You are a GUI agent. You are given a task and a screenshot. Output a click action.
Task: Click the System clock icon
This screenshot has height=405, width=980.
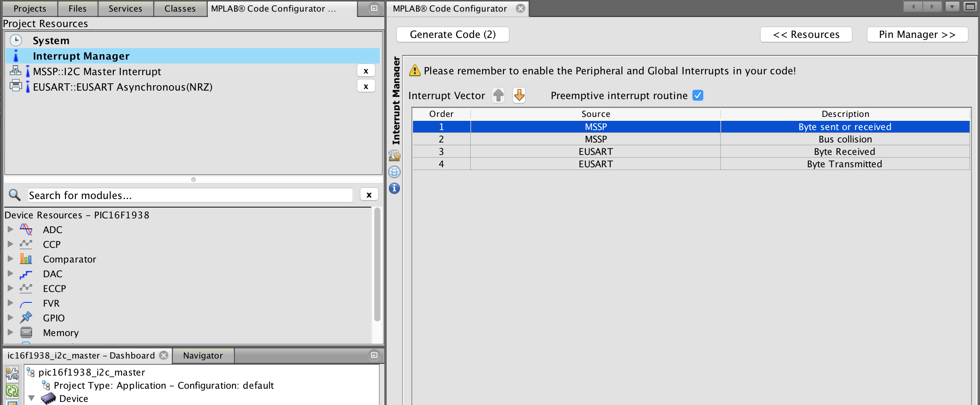[x=16, y=40]
